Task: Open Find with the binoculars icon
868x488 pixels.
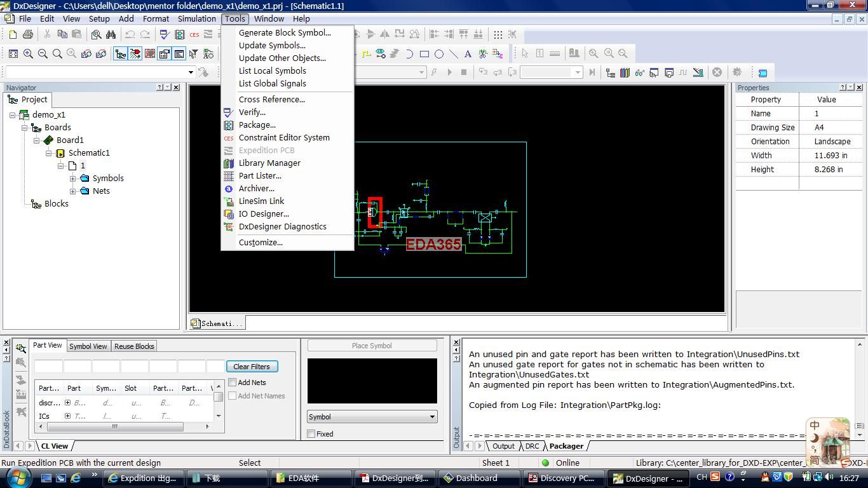Action: (x=111, y=34)
